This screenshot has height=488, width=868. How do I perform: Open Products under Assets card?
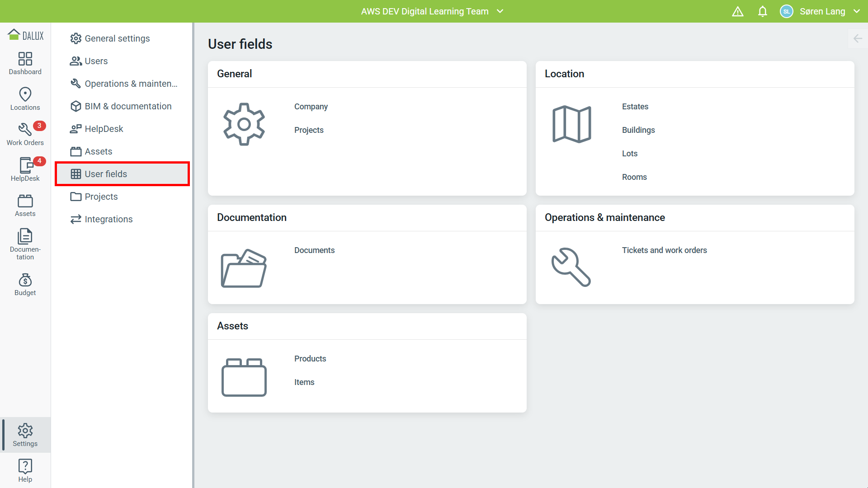[x=310, y=359]
